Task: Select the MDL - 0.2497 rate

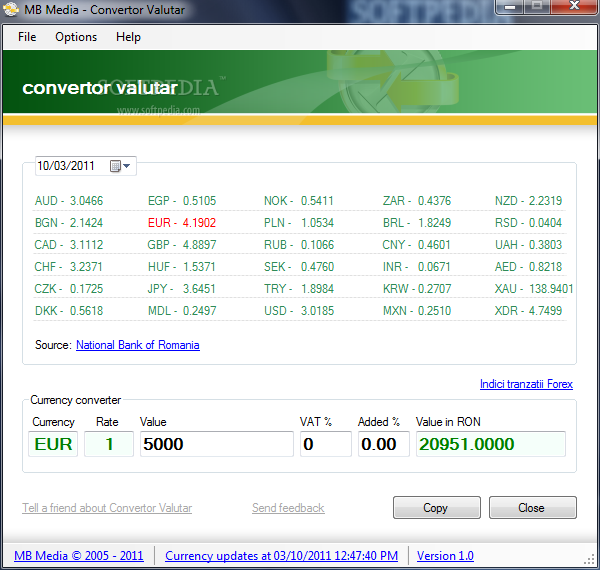Action: coord(182,311)
